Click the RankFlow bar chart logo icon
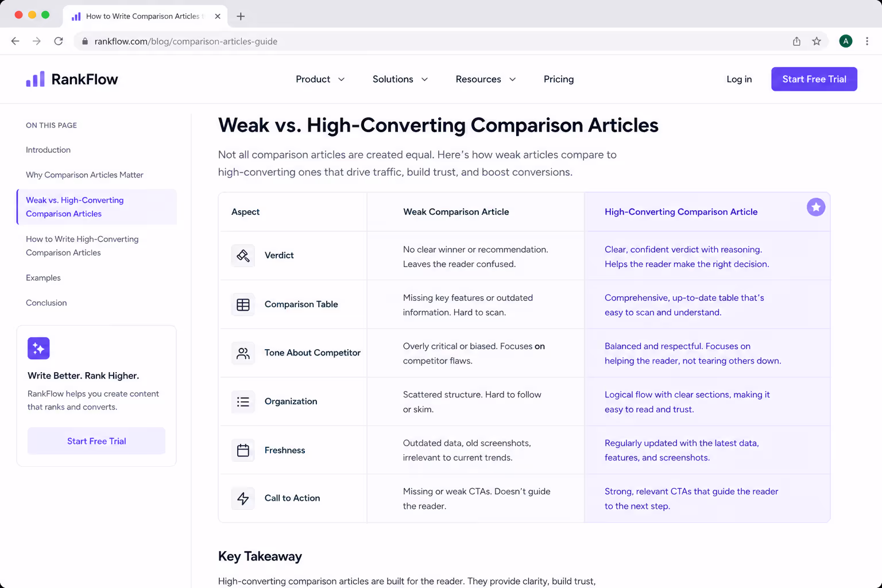Screen dimensions: 882x588 [x=35, y=79]
